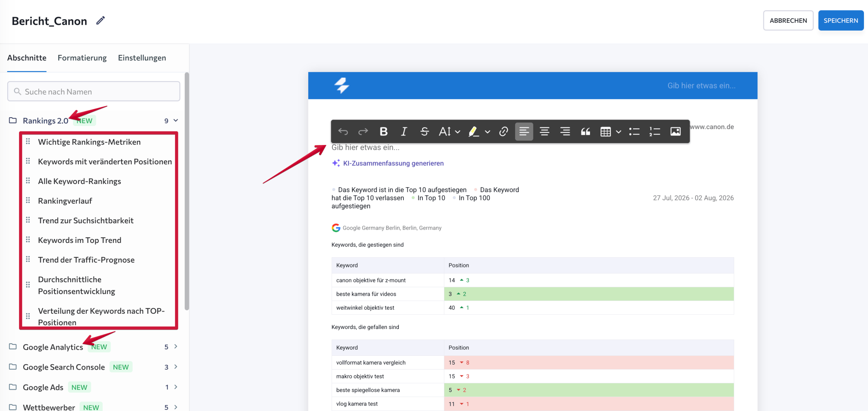Apply strikethrough formatting
Image resolution: width=868 pixels, height=411 pixels.
point(425,131)
